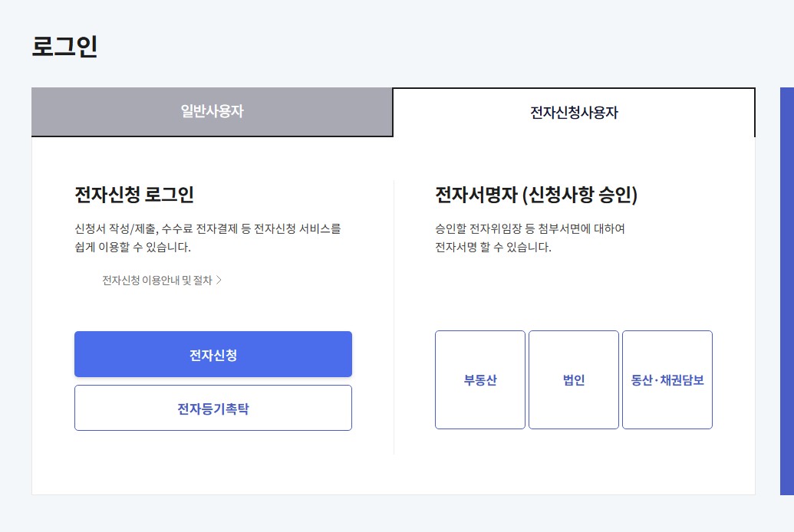Activate the 법인 option box outline
Viewport: 794px width, 532px height.
(573, 379)
